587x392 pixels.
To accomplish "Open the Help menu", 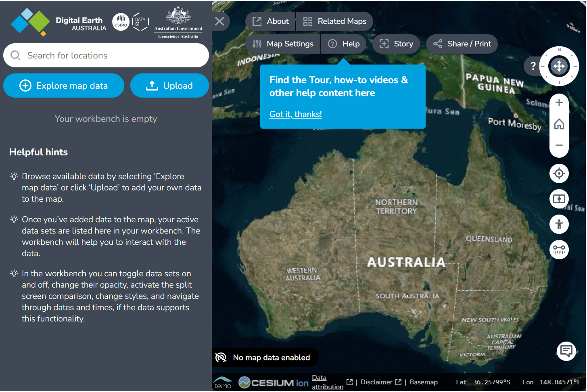I will [344, 44].
